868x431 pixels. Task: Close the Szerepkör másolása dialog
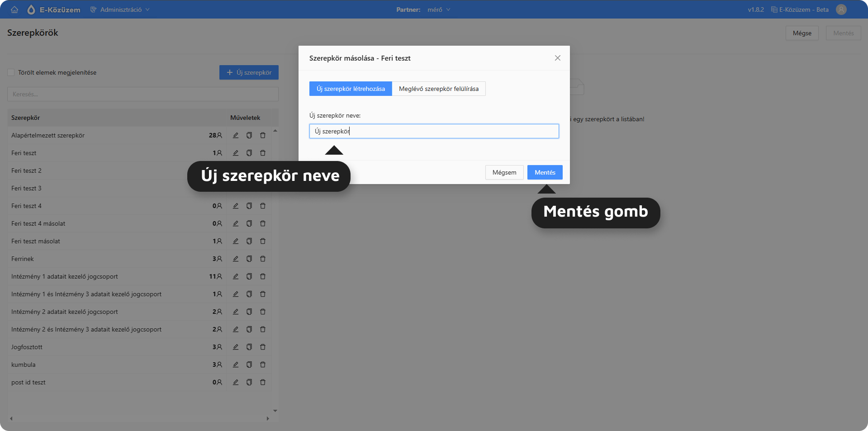click(x=557, y=58)
